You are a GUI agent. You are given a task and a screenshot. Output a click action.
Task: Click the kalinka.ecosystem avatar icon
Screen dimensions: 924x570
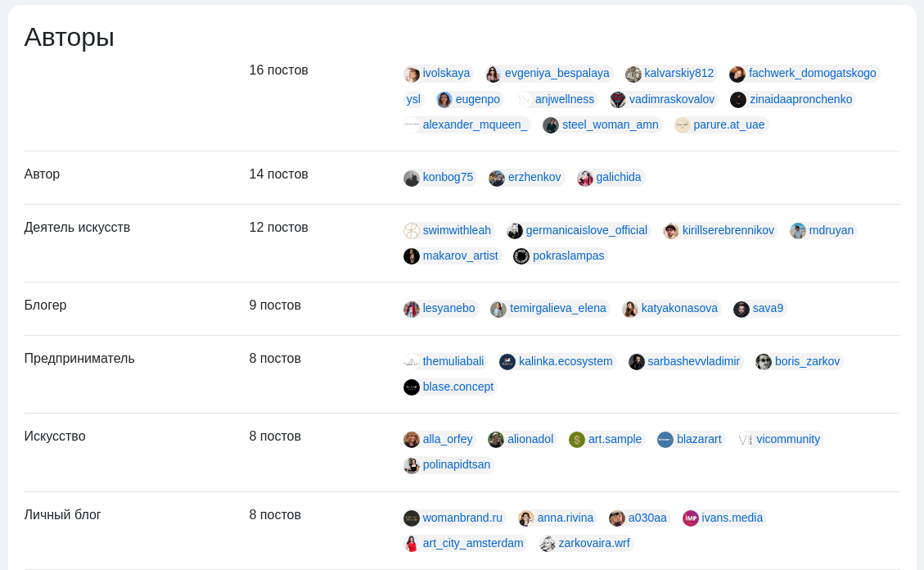[507, 362]
